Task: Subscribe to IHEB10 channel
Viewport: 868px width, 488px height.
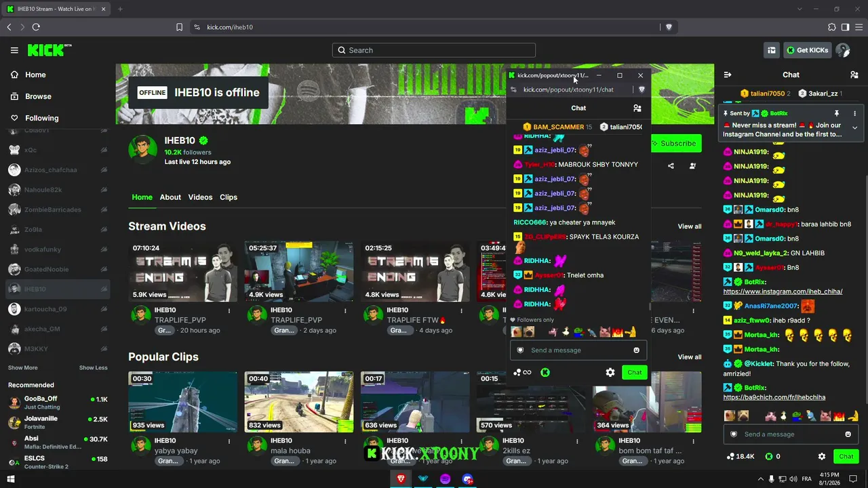Action: [675, 144]
